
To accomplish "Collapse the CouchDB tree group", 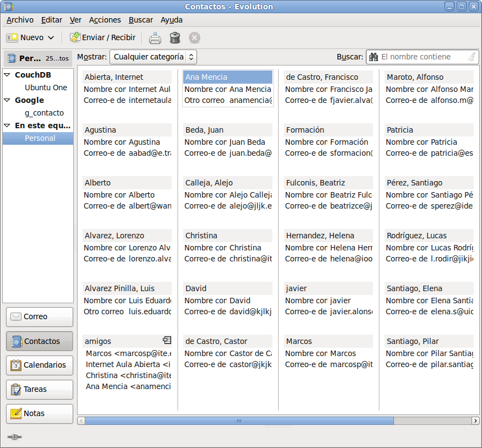I will click(x=7, y=75).
